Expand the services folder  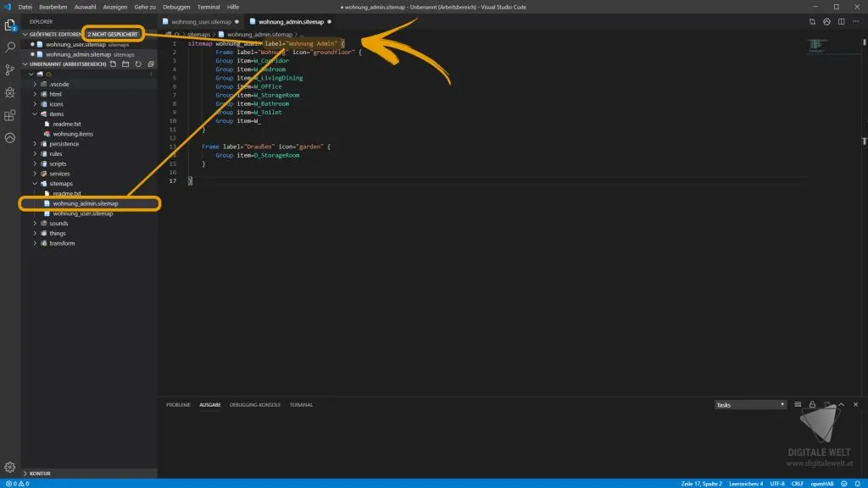[35, 174]
